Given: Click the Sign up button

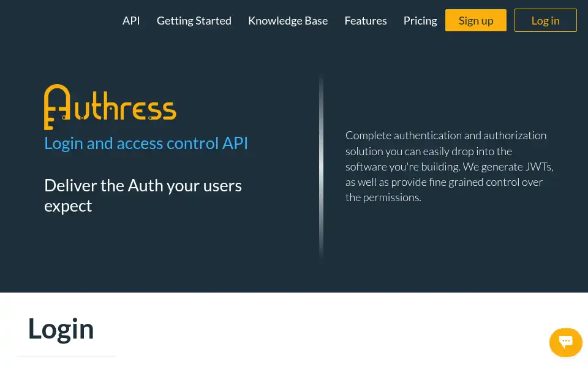Looking at the screenshot, I should click(475, 20).
